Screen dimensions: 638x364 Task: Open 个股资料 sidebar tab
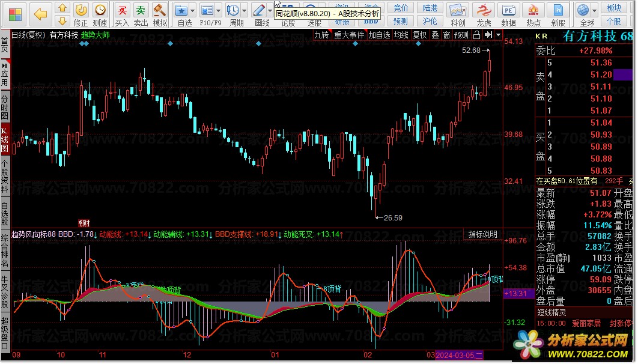(x=5, y=177)
